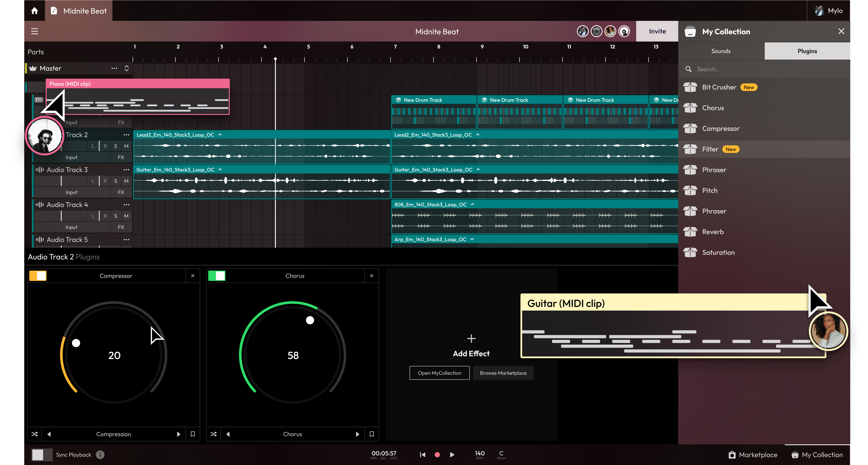
Task: Toggle the Chorus plugin power switch
Action: pyautogui.click(x=217, y=276)
